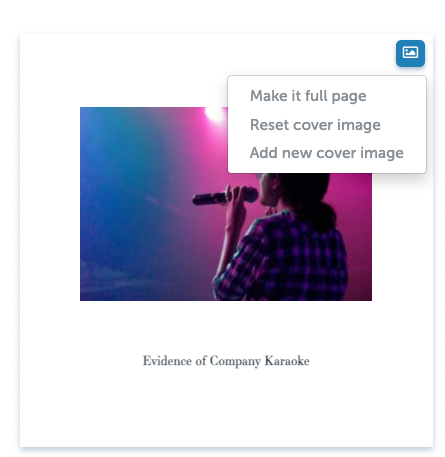The height and width of the screenshot is (457, 445).
Task: Click the word "Company" in the title
Action: [x=235, y=362]
